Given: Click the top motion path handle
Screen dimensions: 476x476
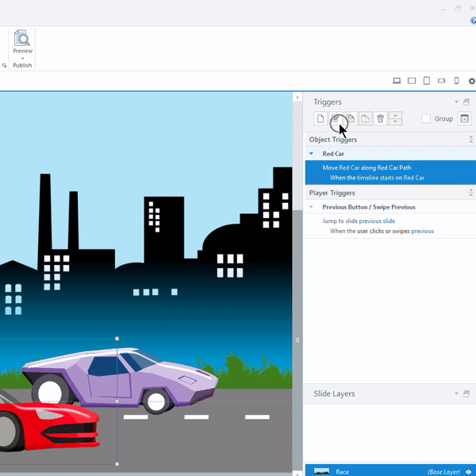Looking at the screenshot, I should coord(117,339).
